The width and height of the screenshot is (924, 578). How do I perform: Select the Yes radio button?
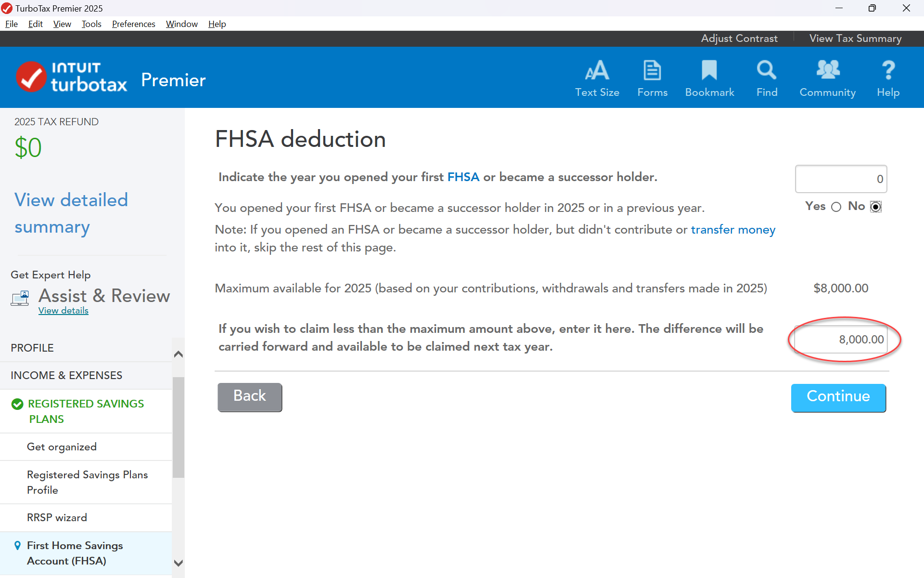(x=836, y=207)
